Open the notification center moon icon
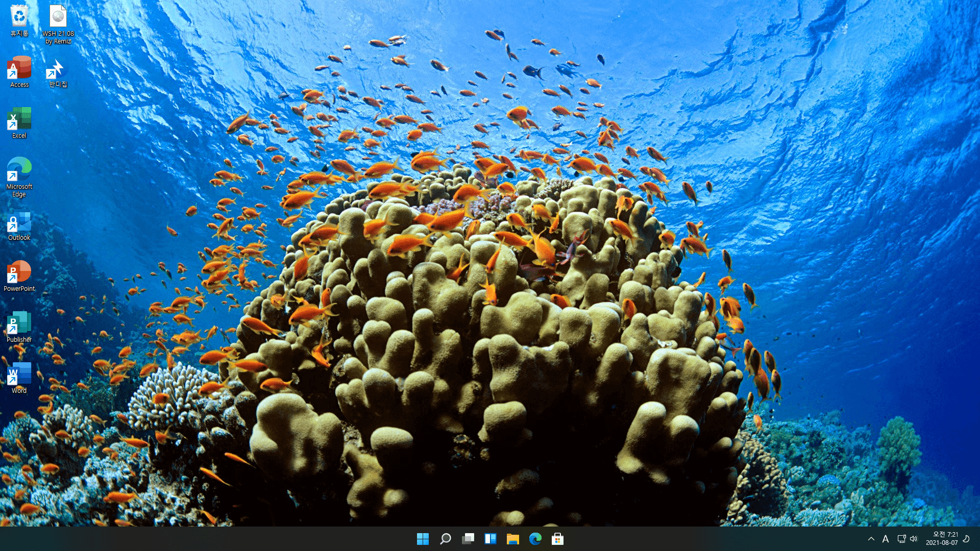This screenshot has height=551, width=980. [966, 539]
